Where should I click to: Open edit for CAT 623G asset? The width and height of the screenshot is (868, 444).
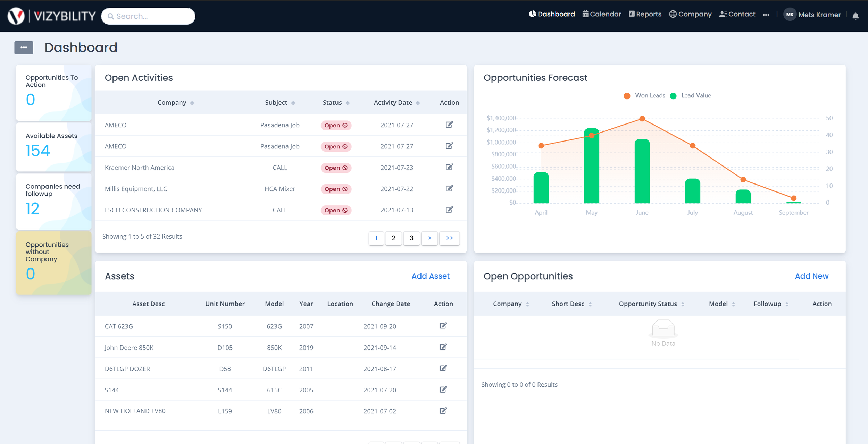443,326
